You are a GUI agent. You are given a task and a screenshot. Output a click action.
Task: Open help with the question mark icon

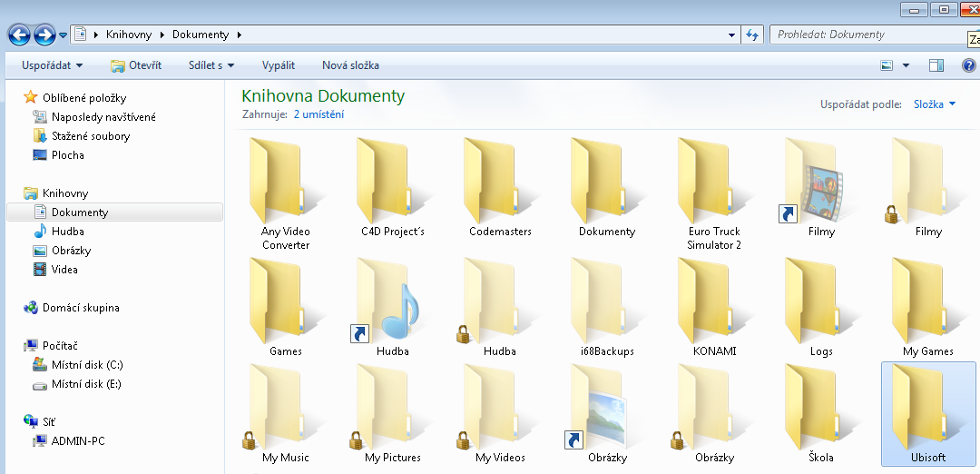(968, 65)
